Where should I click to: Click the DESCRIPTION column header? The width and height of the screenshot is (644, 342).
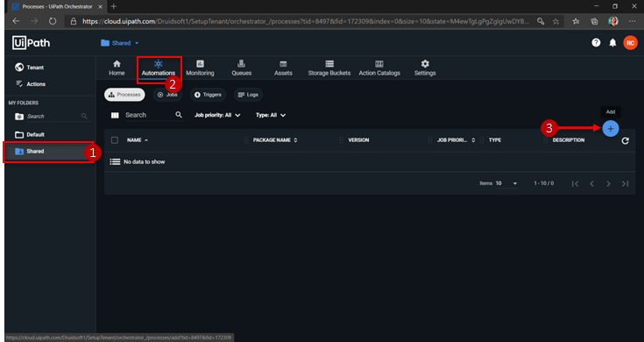(569, 140)
